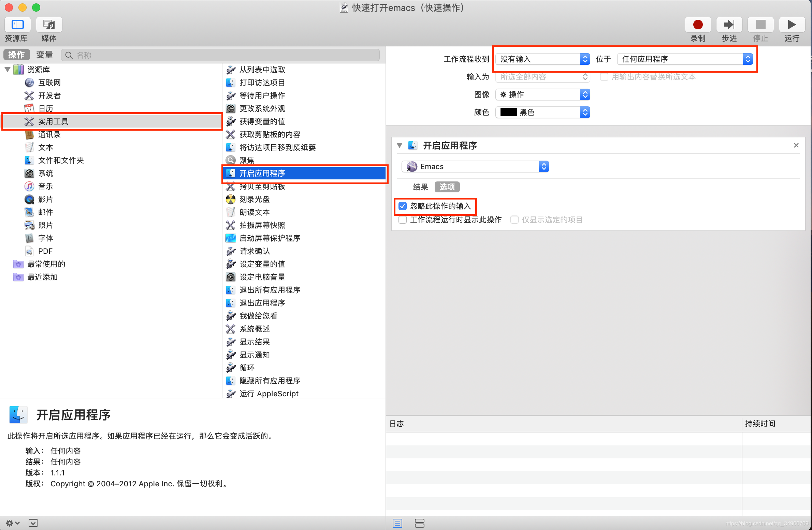812x530 pixels.
Task: Collapse the 资源库 tree triangle
Action: click(7, 70)
